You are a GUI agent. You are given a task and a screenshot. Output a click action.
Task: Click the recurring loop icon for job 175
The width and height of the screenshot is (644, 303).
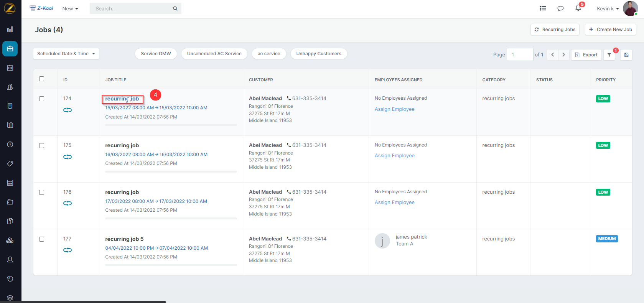coord(68,157)
